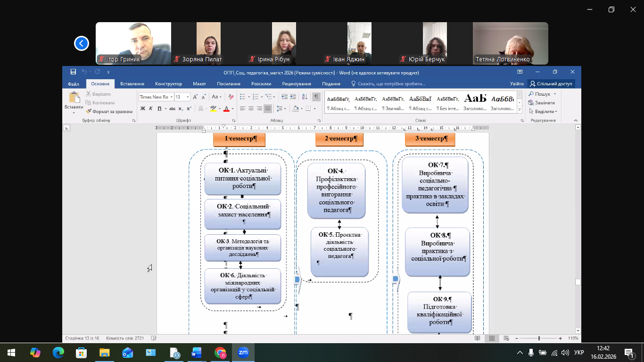Viewport: 644px width, 362px height.
Task: Open the line spacing dropdown
Action: (x=281, y=108)
